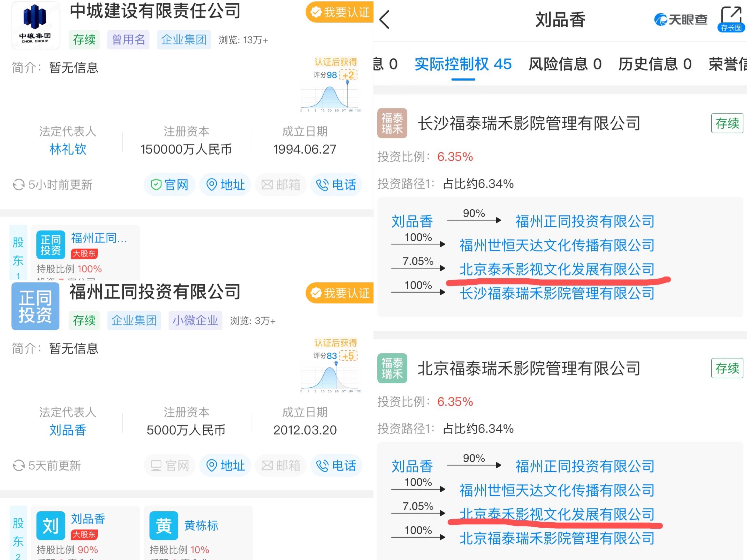Tap 中城建设 company logo thumbnail
747x560 pixels.
tap(35, 25)
